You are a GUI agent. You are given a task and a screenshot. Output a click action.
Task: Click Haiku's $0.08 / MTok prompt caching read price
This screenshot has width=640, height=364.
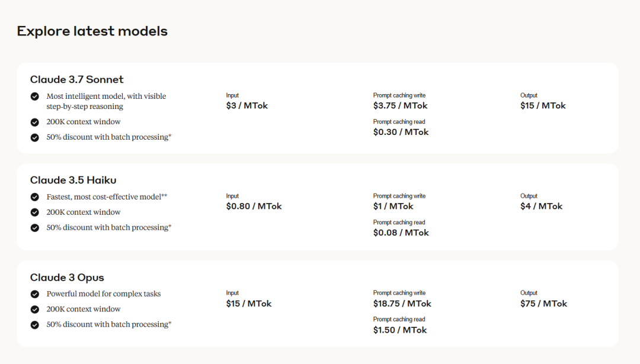401,233
